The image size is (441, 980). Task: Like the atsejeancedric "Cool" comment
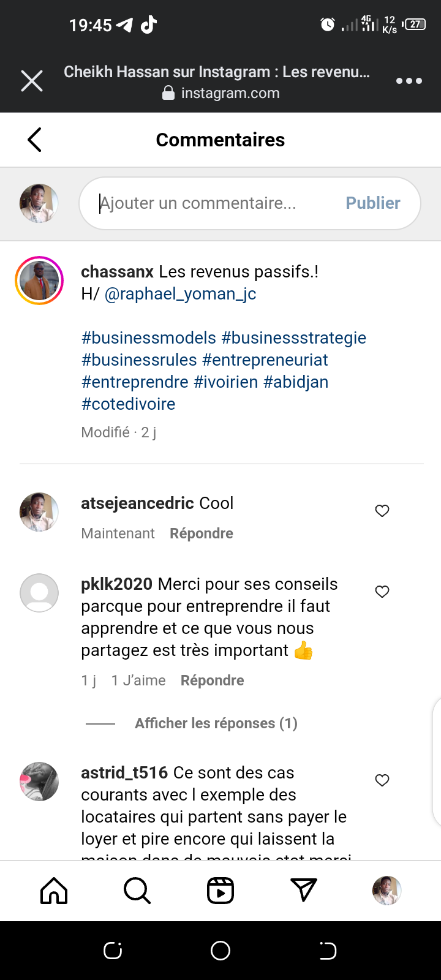tap(382, 511)
